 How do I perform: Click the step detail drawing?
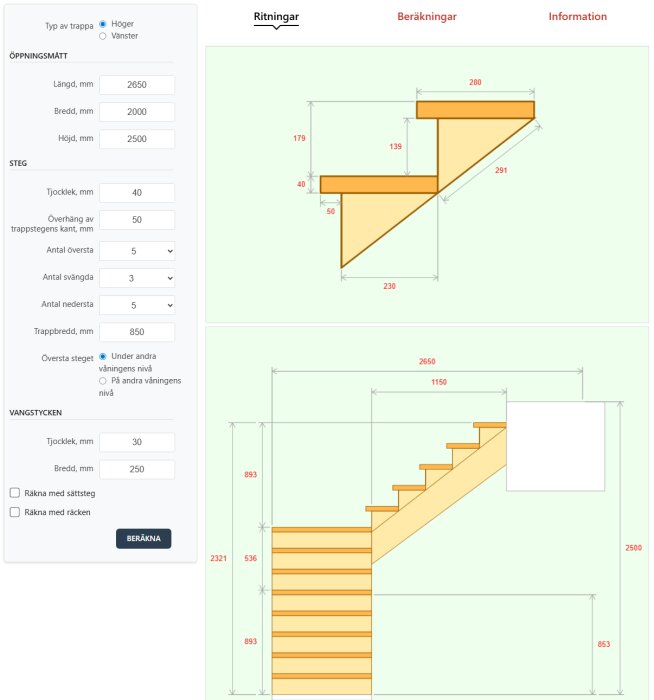(x=427, y=184)
